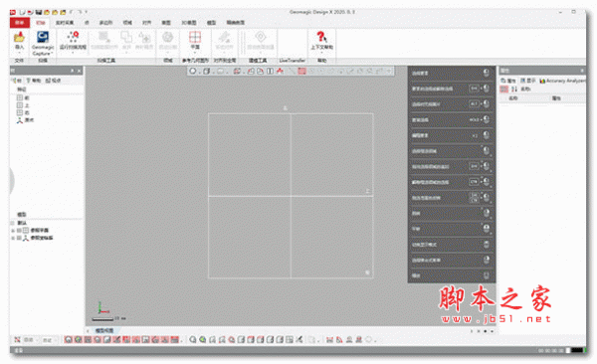Image resolution: width=597 pixels, height=364 pixels.
Task: Pin the left tree panel with the pin icon
Action: click(x=73, y=71)
